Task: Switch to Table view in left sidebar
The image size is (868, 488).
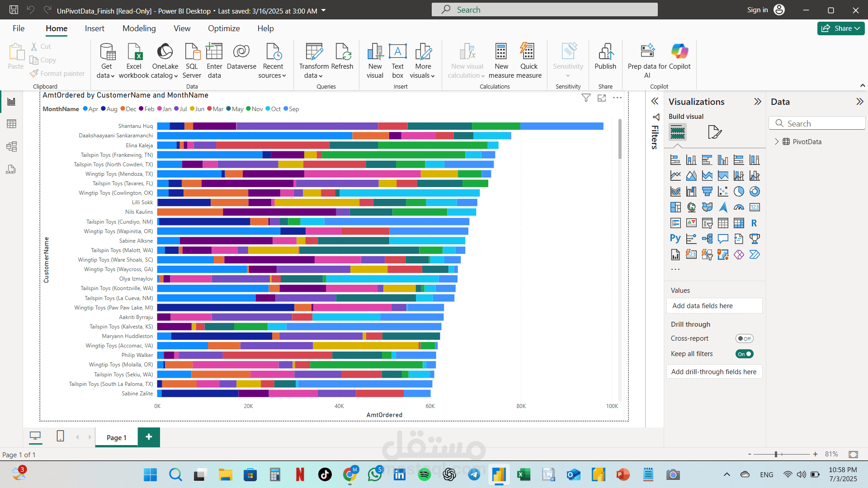Action: [x=12, y=124]
